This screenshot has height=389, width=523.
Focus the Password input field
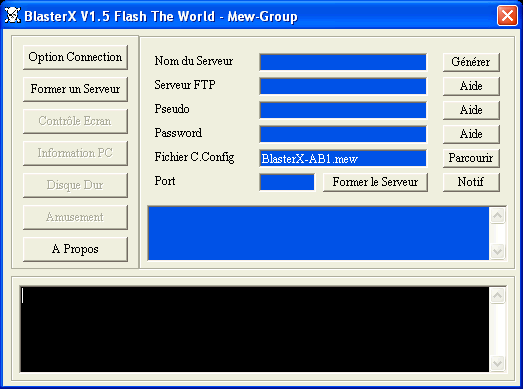[343, 134]
